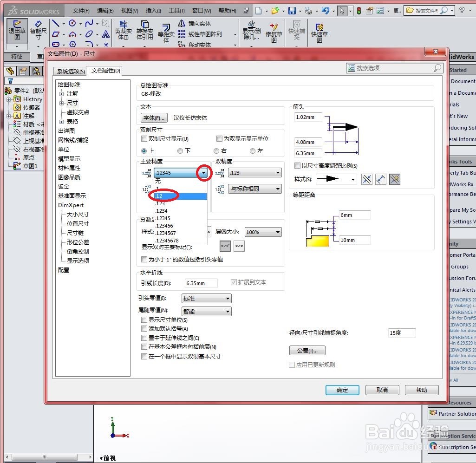Click the New document icon
Viewport: 476px width, 463px height.
click(258, 11)
